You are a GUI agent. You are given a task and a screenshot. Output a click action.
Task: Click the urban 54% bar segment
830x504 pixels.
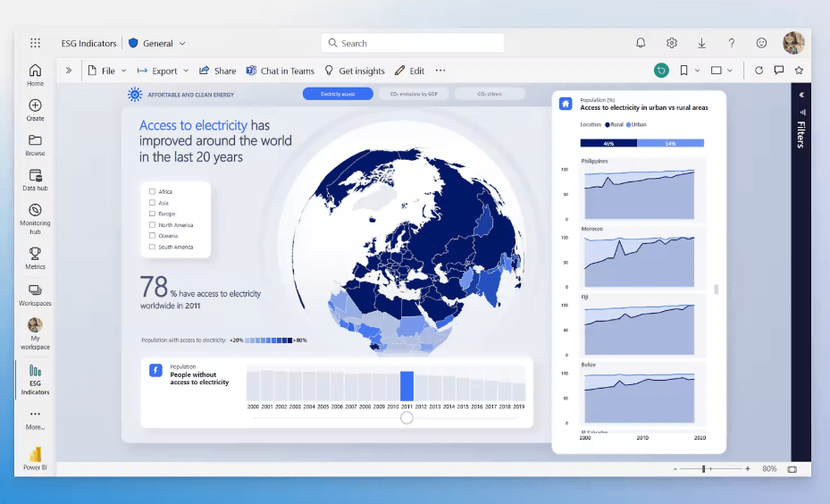tap(670, 143)
